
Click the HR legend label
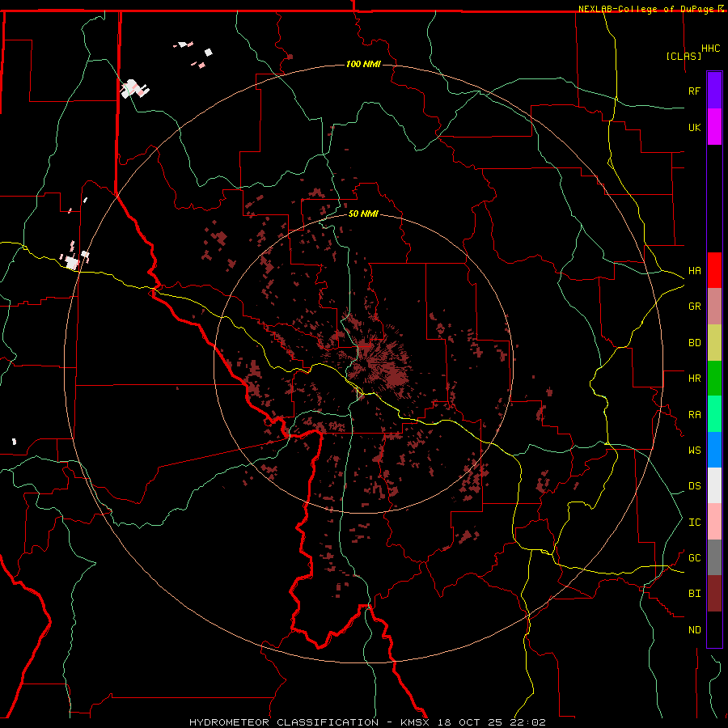695,379
